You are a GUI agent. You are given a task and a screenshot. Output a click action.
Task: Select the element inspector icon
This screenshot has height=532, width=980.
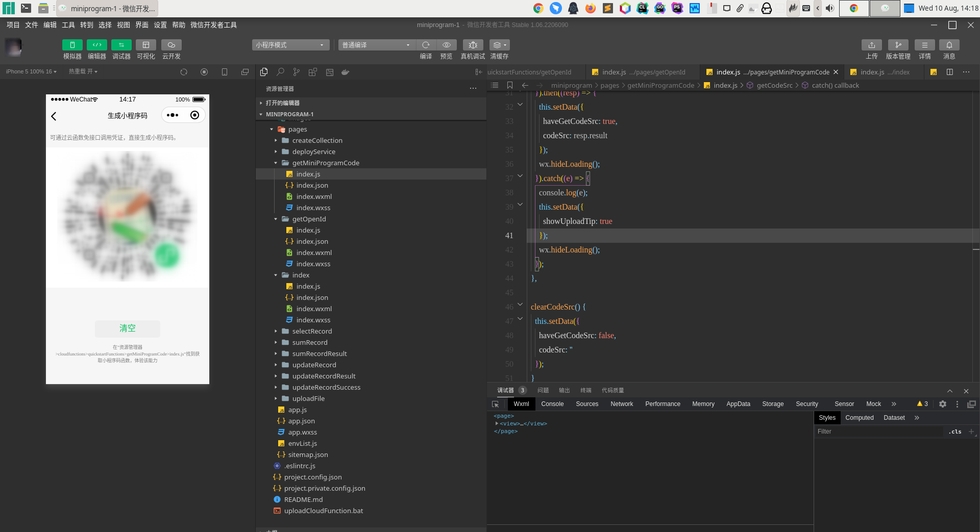tap(496, 404)
